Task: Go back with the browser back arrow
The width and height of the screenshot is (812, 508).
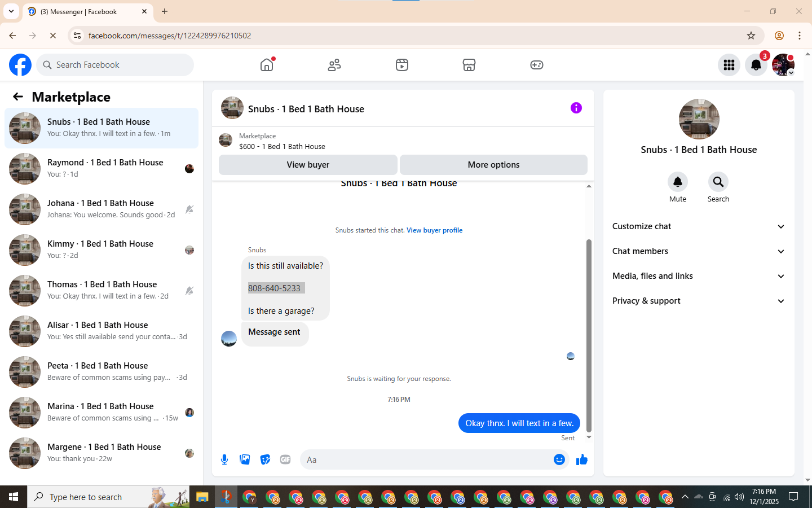Action: click(12, 36)
